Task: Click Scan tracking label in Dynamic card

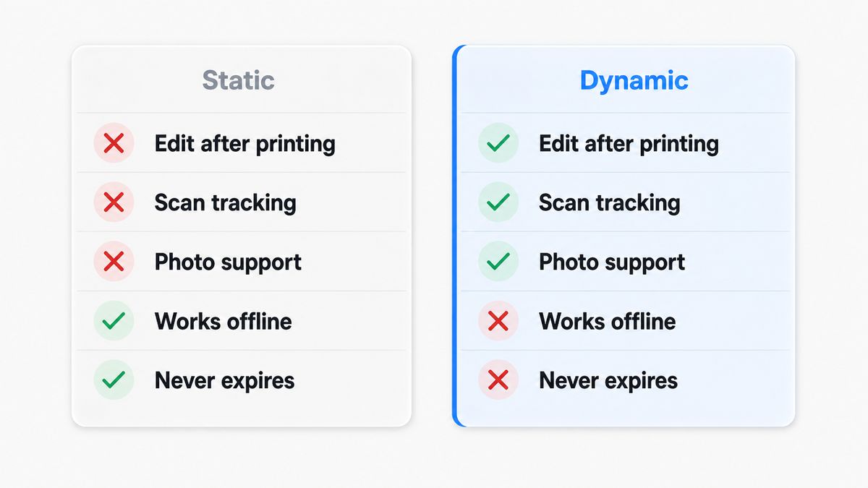Action: pos(609,203)
